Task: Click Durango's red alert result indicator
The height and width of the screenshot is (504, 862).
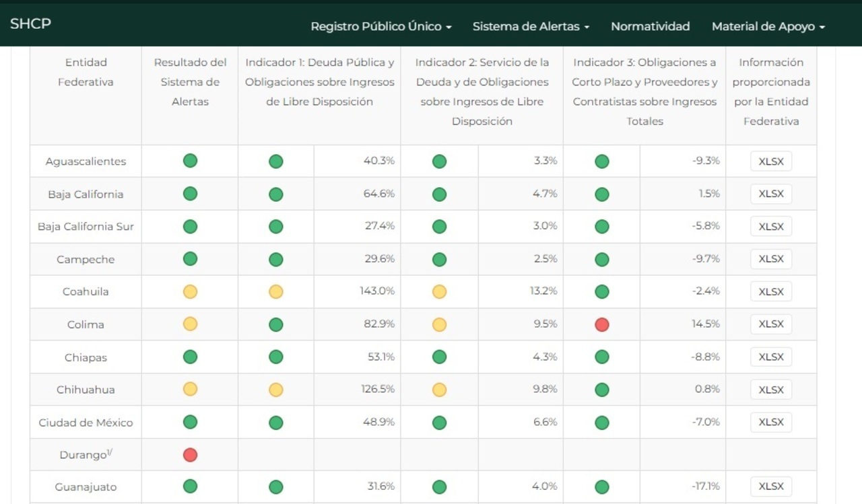Action: [190, 455]
